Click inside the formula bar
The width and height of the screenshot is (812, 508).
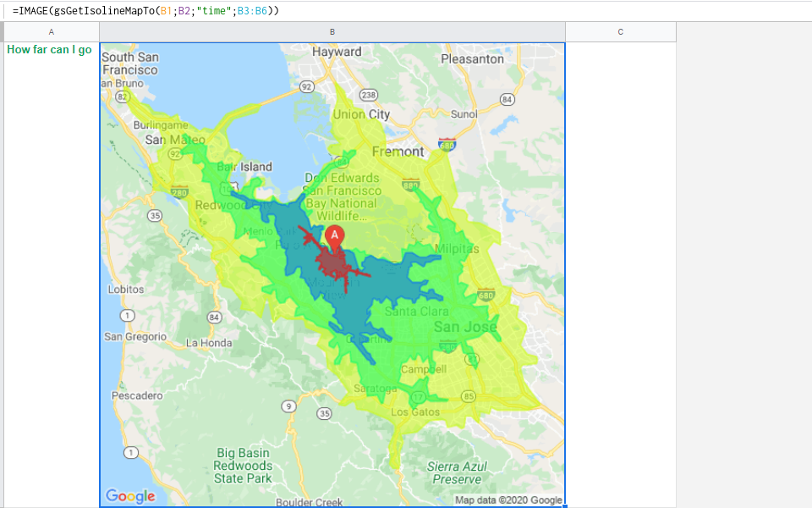point(338,12)
